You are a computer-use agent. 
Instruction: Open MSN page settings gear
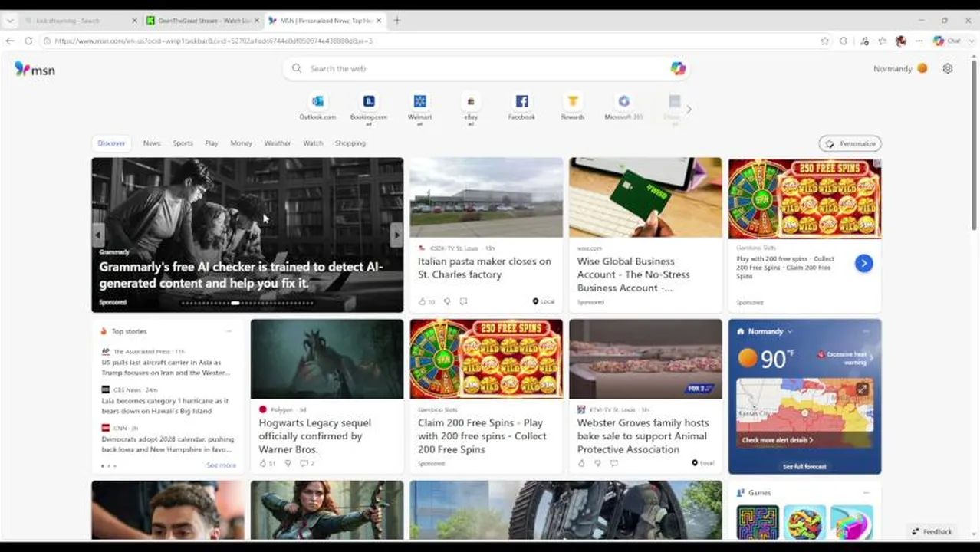coord(948,68)
